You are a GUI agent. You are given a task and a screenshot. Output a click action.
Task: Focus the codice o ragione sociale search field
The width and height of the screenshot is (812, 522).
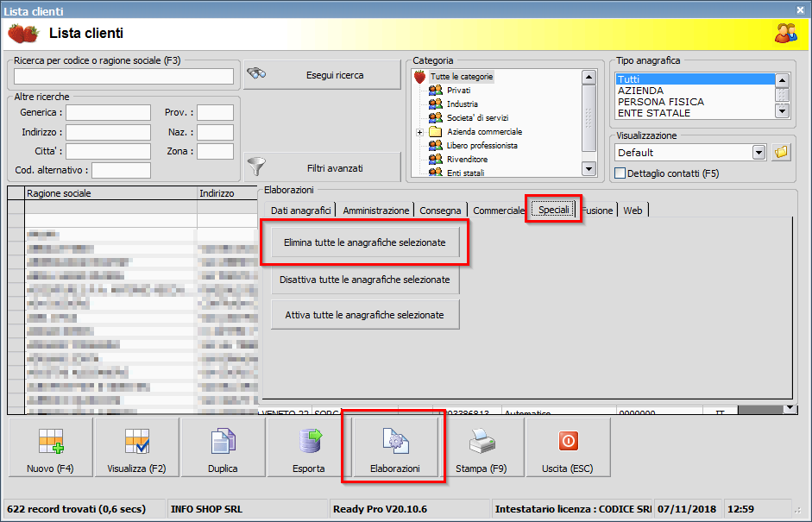click(x=123, y=77)
